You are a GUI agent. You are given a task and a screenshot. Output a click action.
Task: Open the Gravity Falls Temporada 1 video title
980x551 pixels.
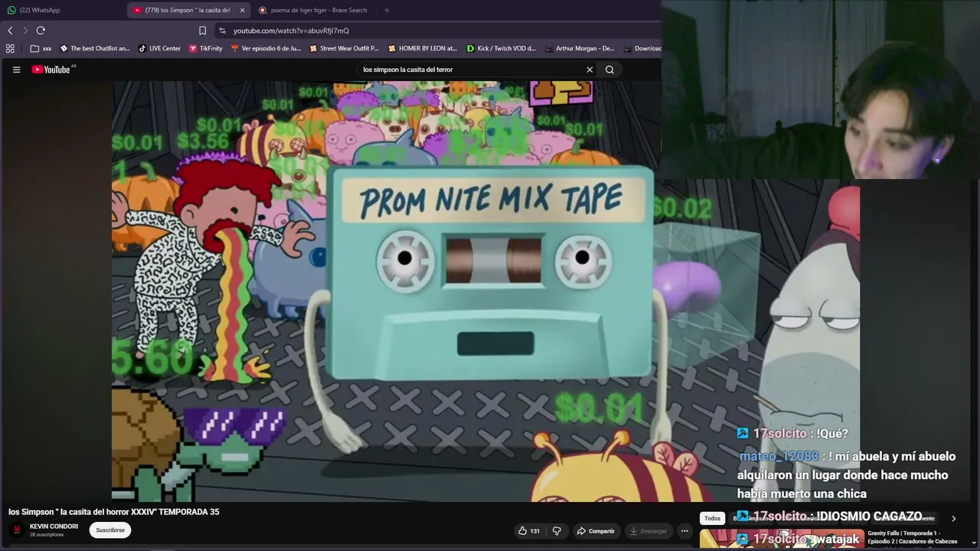point(913,537)
